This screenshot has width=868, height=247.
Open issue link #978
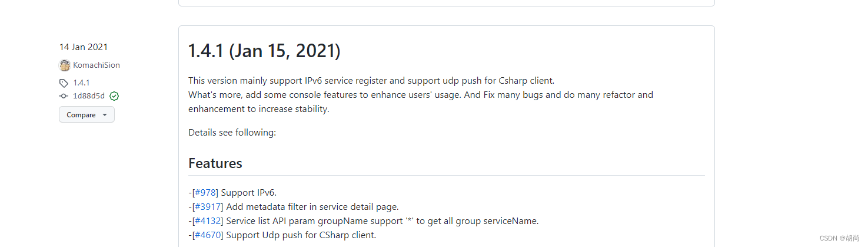[x=205, y=193]
